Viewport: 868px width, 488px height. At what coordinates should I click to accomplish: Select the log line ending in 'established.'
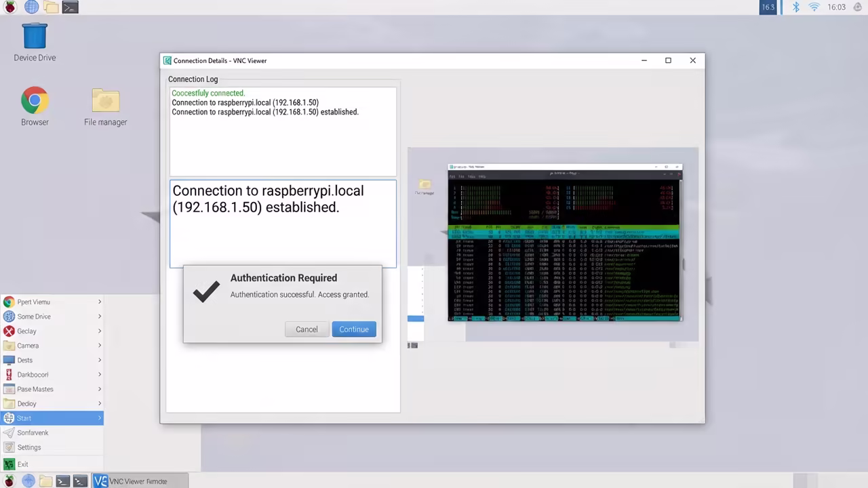point(265,112)
